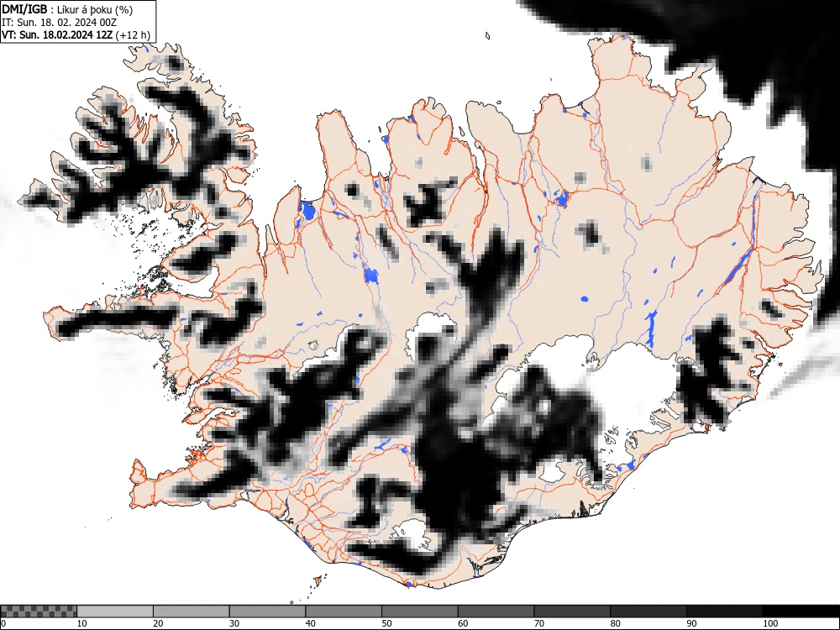Click the 50-60% legend swatch

pos(420,612)
